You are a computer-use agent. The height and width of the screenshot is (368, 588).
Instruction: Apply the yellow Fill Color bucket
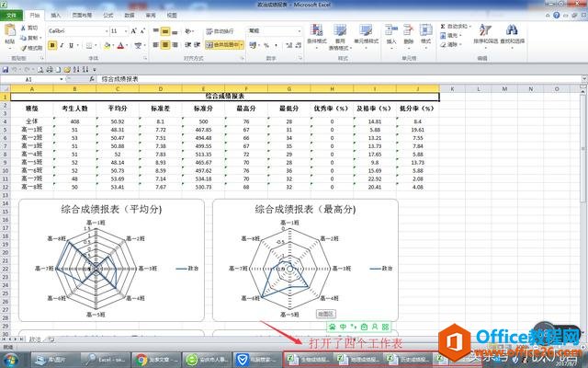pos(107,45)
